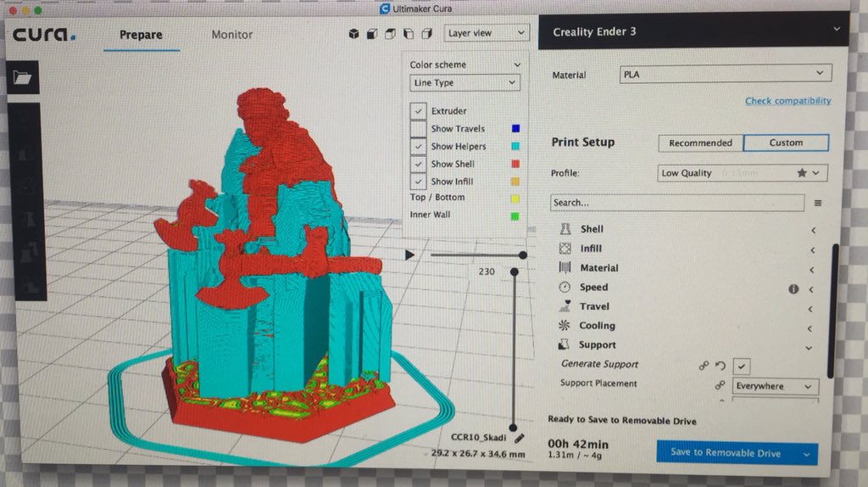Click the profile star icon
The width and height of the screenshot is (868, 487).
pos(802,173)
